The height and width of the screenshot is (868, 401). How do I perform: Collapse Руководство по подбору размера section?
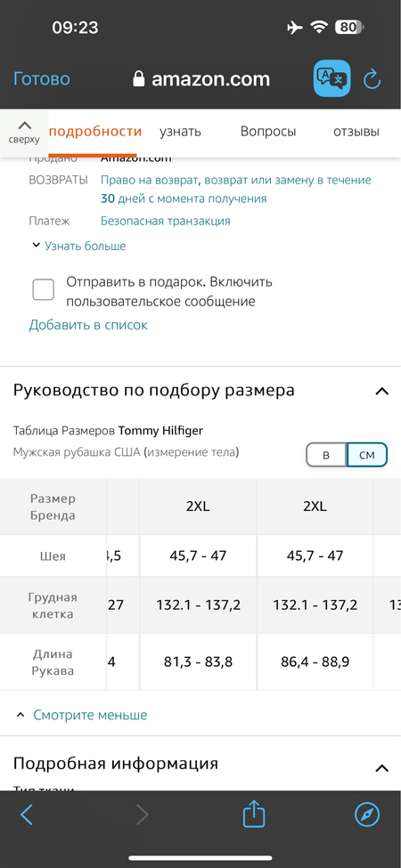click(x=381, y=392)
